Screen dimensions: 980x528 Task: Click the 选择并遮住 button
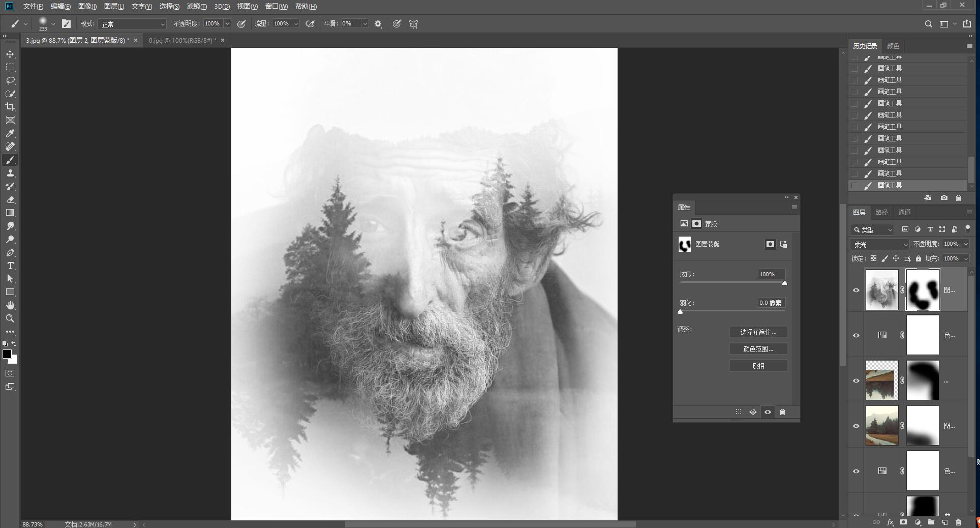tap(758, 332)
